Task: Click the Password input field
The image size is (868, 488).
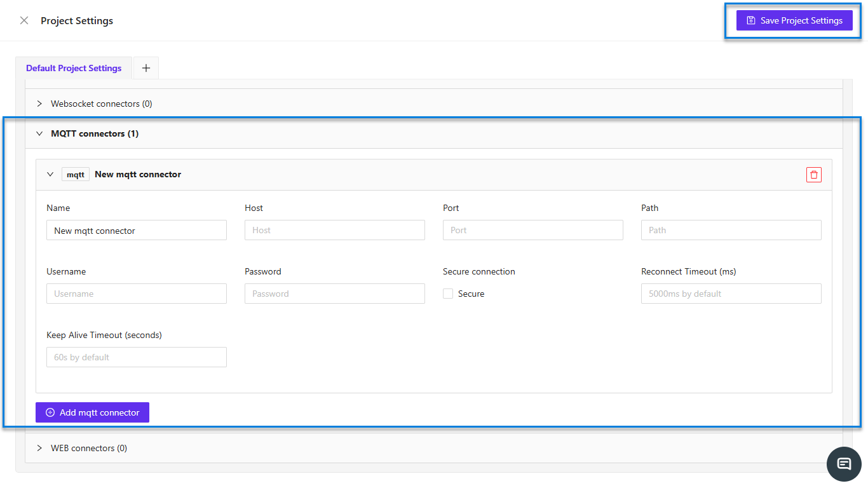Action: (x=335, y=293)
